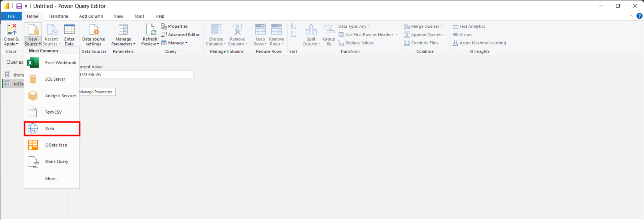
Task: Open the Help question mark icon
Action: (x=639, y=16)
